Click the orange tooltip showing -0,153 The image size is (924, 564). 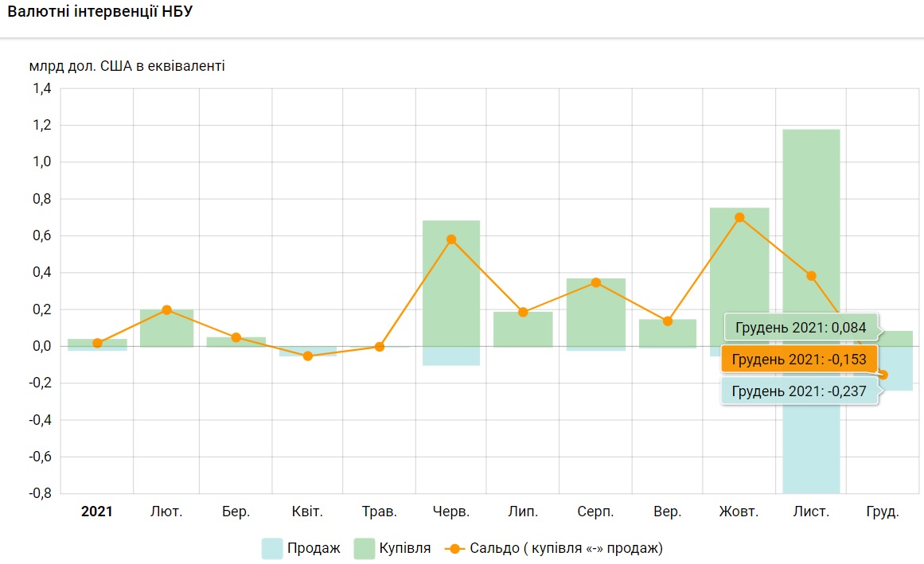coord(799,359)
